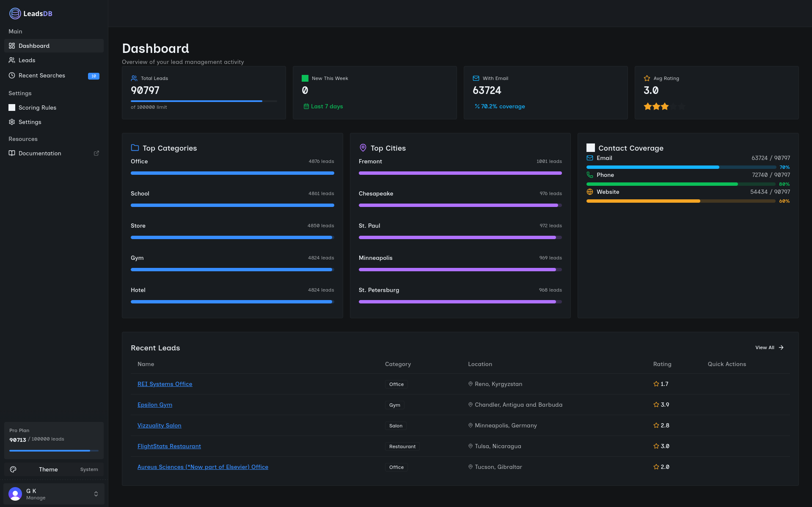The image size is (812, 507).
Task: Open the Epsilon Gym lead link
Action: tap(154, 405)
